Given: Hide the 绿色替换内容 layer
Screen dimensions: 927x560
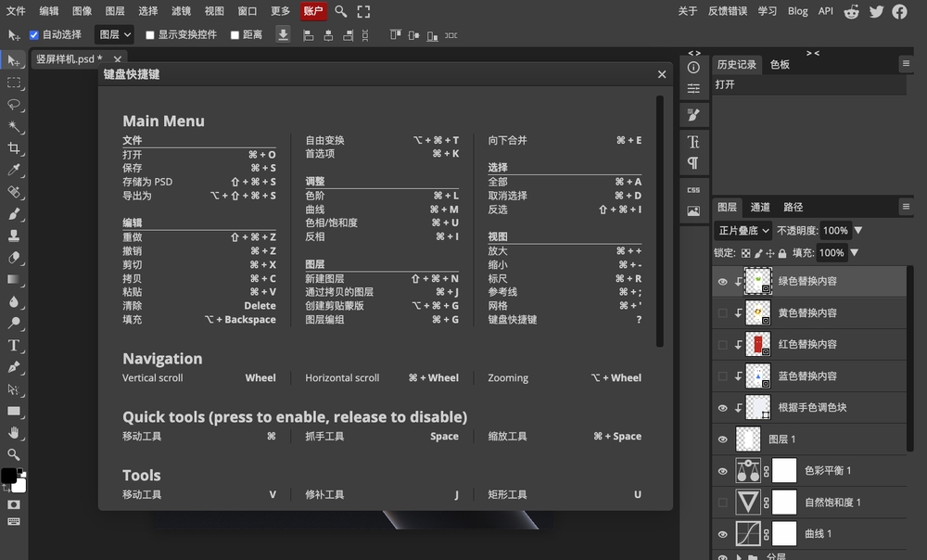Looking at the screenshot, I should click(x=722, y=282).
